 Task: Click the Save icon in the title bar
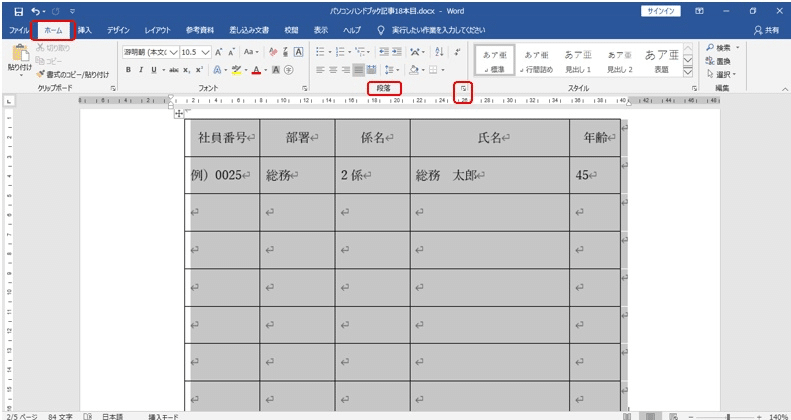pyautogui.click(x=19, y=11)
